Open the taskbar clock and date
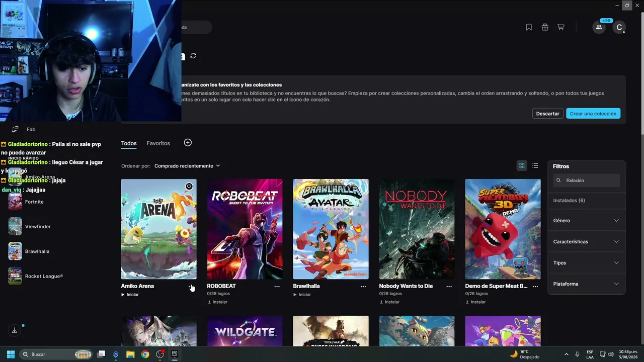 click(628, 354)
